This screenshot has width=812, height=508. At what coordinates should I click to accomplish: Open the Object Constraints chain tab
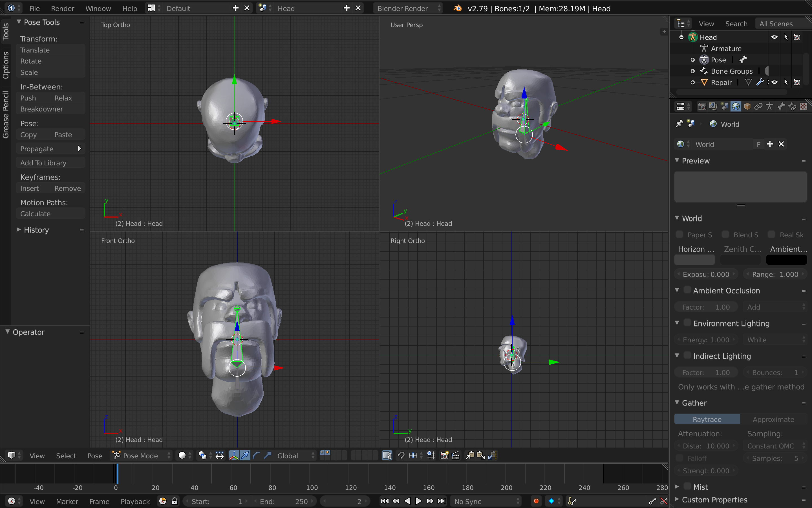tap(758, 107)
